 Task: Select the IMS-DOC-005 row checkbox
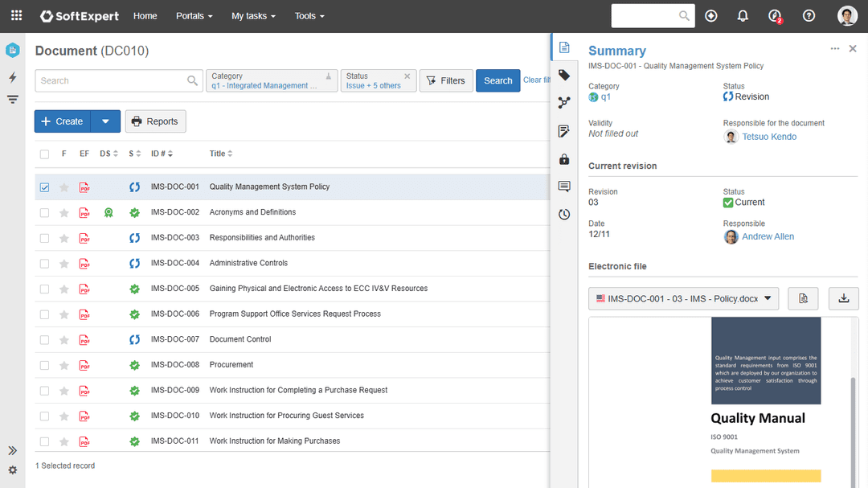pos(44,289)
